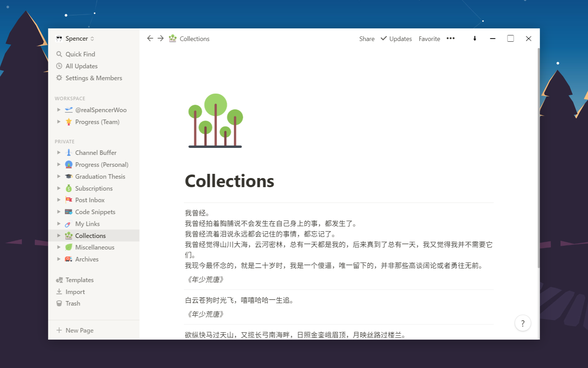
Task: Click the Collections breadcrumb in top bar
Action: click(189, 39)
